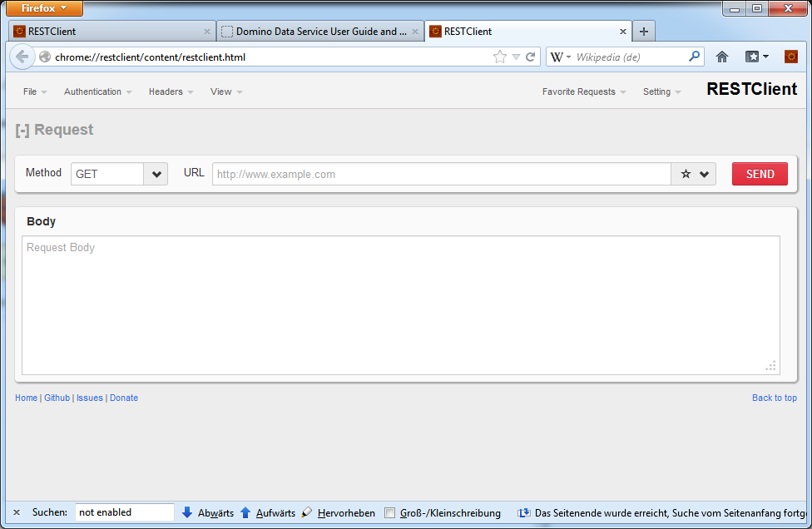This screenshot has width=812, height=529.
Task: Click the favorite star next to URL field
Action: 686,175
